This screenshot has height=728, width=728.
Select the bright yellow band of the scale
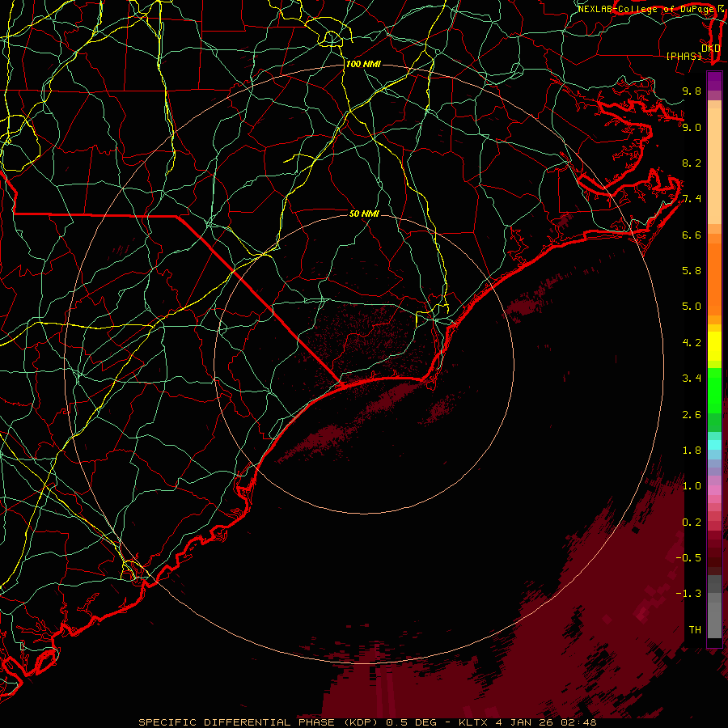click(x=714, y=346)
